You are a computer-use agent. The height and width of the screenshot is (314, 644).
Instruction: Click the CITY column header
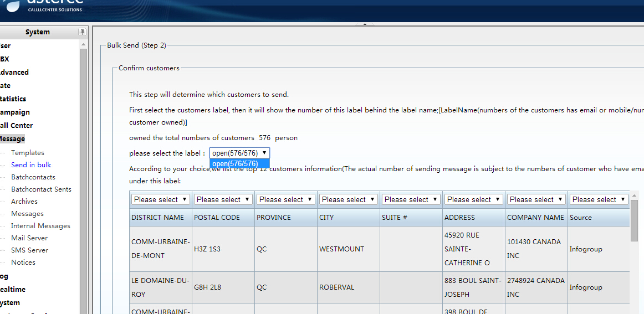326,218
